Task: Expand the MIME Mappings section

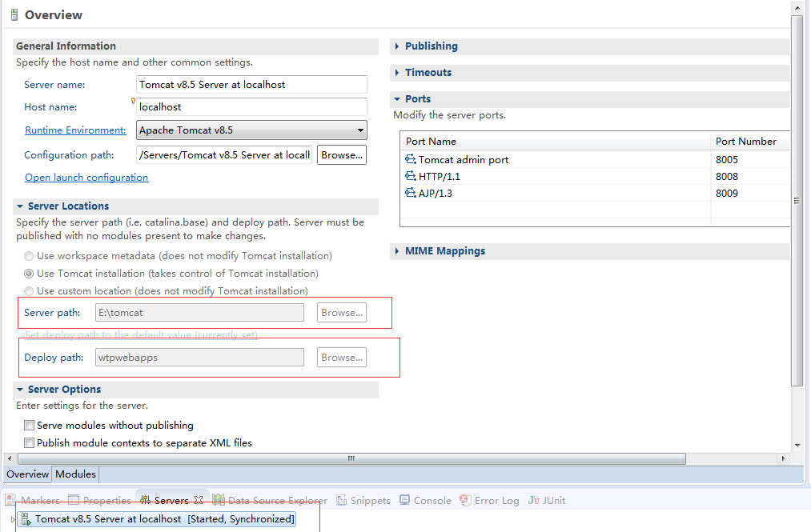Action: [x=397, y=250]
